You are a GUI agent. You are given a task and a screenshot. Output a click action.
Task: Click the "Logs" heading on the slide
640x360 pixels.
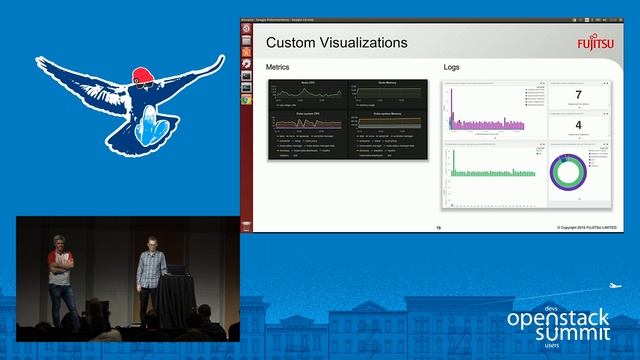[x=451, y=67]
